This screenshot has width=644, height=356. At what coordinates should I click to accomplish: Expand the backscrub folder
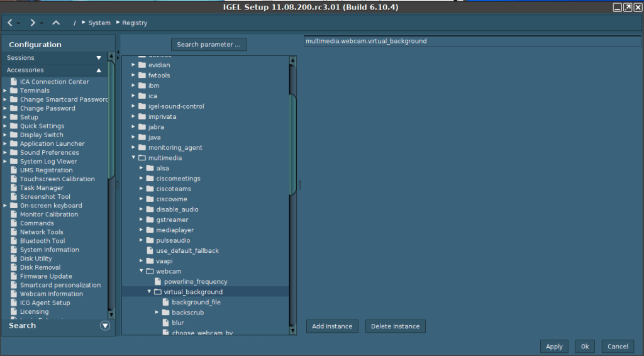pyautogui.click(x=157, y=313)
